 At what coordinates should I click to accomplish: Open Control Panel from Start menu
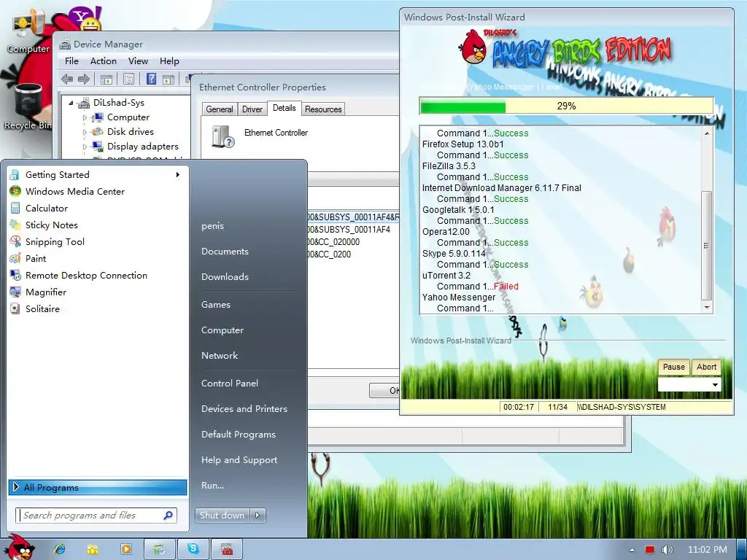point(230,384)
